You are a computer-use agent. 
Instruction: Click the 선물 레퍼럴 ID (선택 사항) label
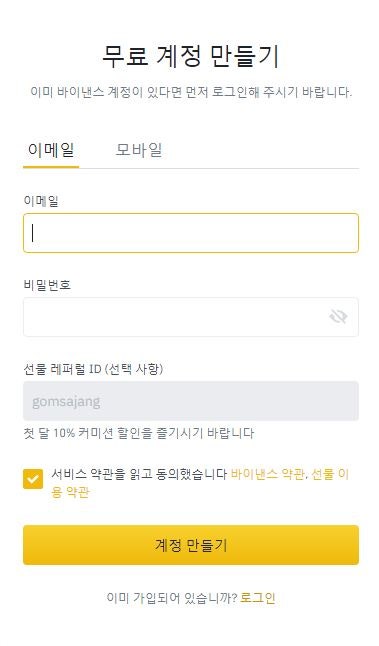point(93,369)
